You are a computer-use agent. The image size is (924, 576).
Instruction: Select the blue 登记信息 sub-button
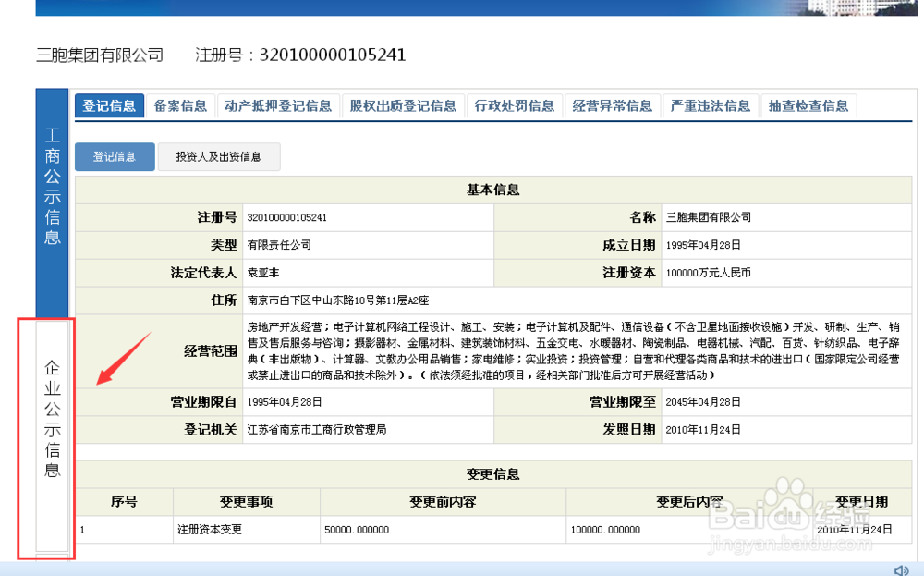(115, 156)
